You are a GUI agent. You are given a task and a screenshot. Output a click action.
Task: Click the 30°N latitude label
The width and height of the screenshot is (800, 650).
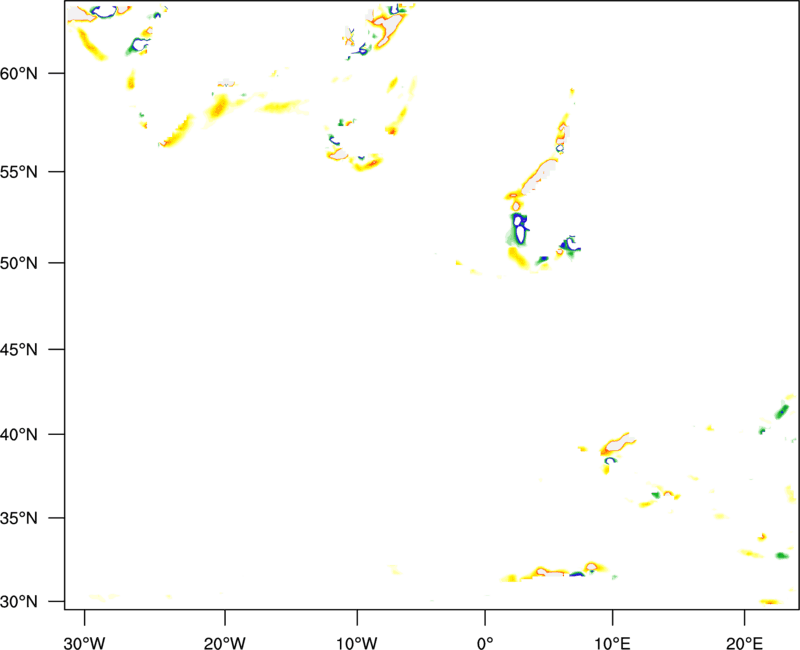pos(19,602)
